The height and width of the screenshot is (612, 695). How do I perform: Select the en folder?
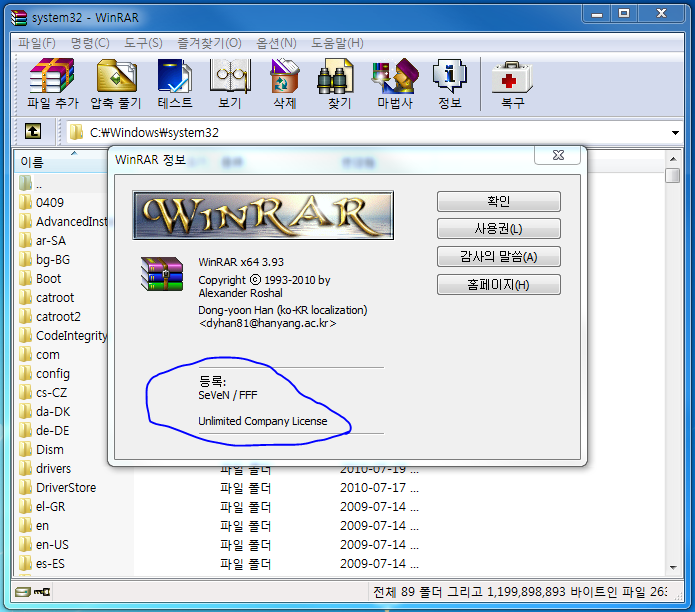(34, 526)
